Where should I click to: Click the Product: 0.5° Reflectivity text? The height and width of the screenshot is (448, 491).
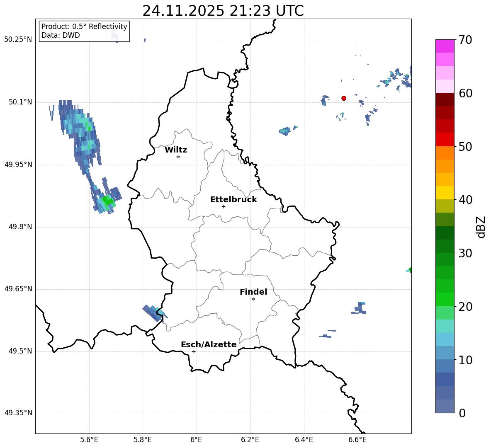click(x=84, y=27)
